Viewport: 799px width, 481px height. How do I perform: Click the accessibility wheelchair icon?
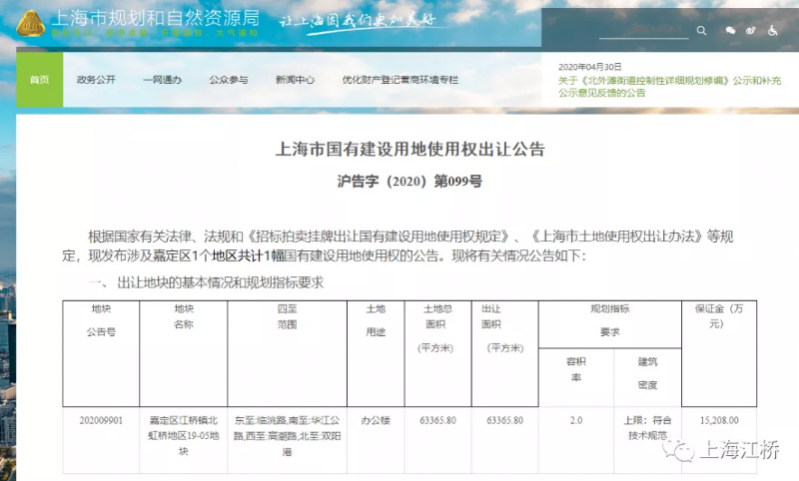click(x=773, y=31)
